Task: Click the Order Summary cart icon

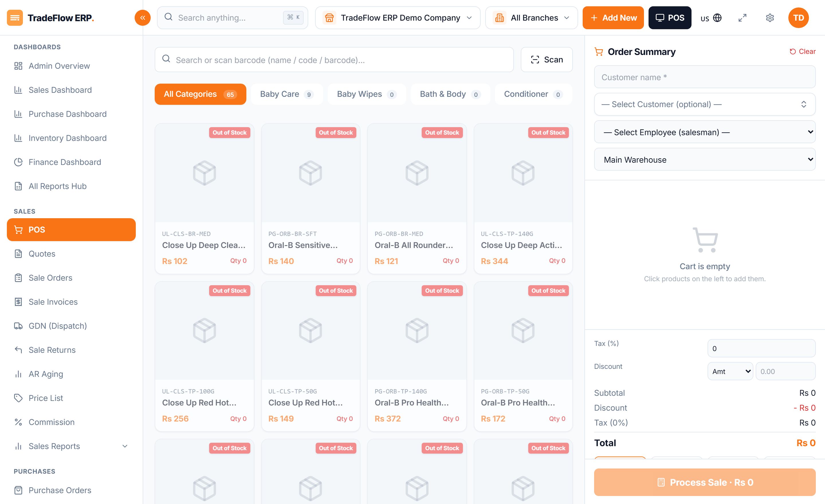Action: 599,52
